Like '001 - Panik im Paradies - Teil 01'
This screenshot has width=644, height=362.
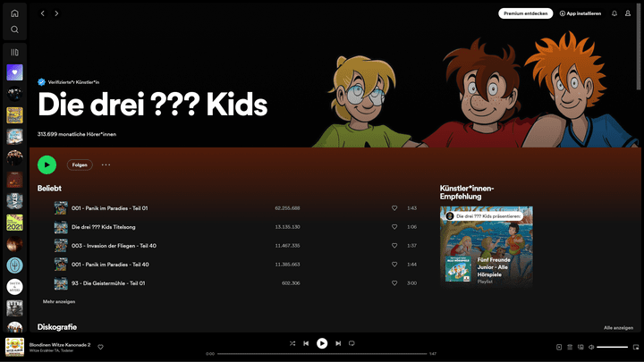click(x=394, y=207)
